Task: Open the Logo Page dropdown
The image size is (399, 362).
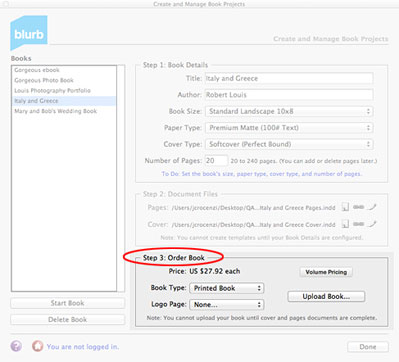Action: [227, 305]
